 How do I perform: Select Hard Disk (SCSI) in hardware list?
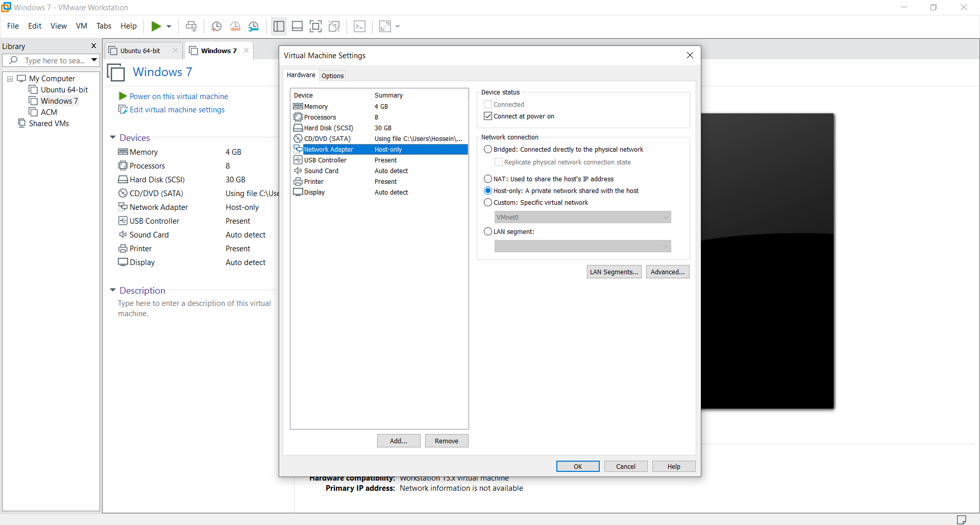pyautogui.click(x=379, y=128)
